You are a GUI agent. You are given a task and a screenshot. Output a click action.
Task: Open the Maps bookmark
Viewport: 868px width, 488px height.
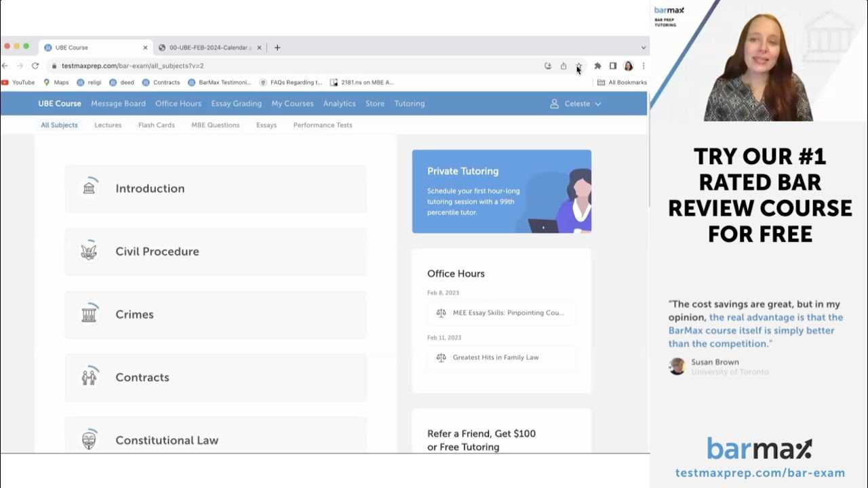tap(56, 82)
